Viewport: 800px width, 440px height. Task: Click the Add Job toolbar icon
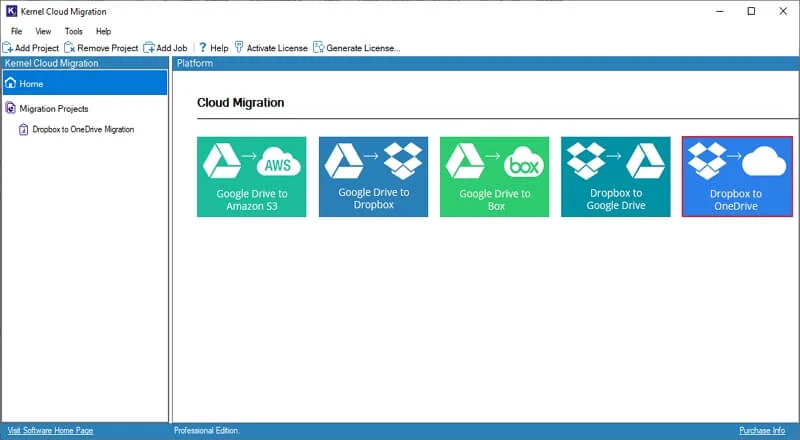point(148,48)
